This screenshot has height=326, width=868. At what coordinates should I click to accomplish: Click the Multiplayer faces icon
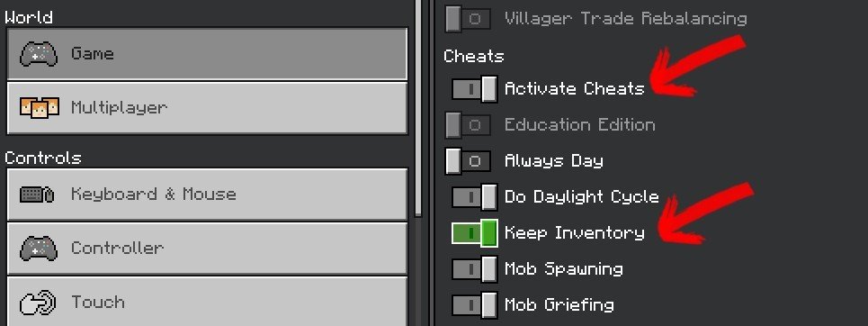(40, 107)
